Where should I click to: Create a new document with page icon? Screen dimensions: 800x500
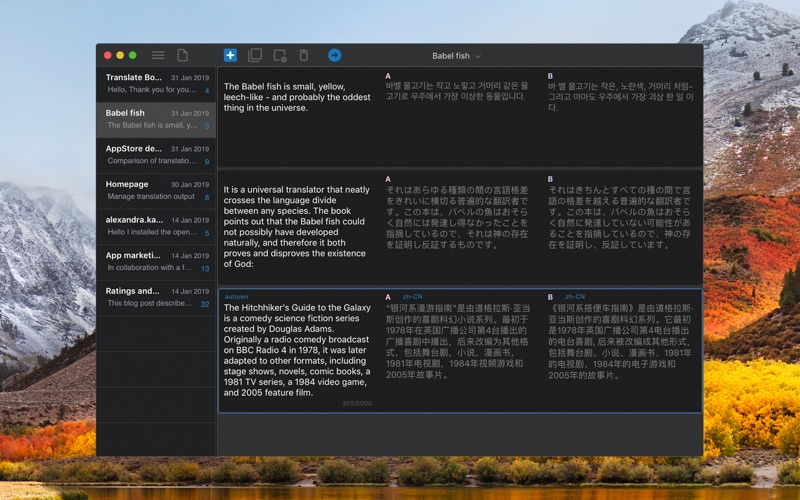182,56
